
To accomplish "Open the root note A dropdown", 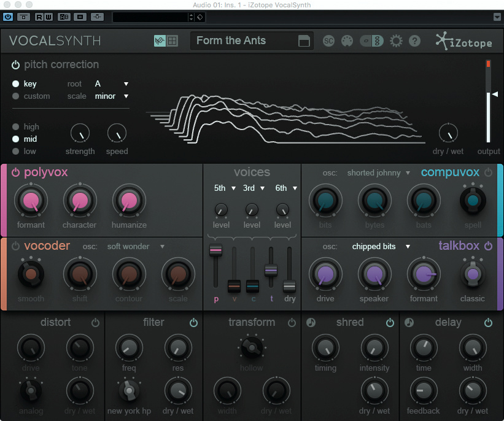I will click(112, 83).
